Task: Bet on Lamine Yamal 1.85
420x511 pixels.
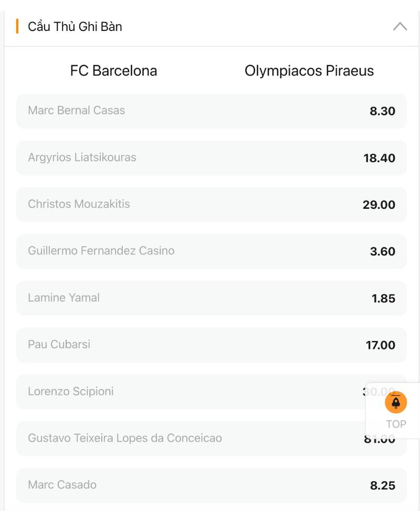Action: pyautogui.click(x=211, y=298)
